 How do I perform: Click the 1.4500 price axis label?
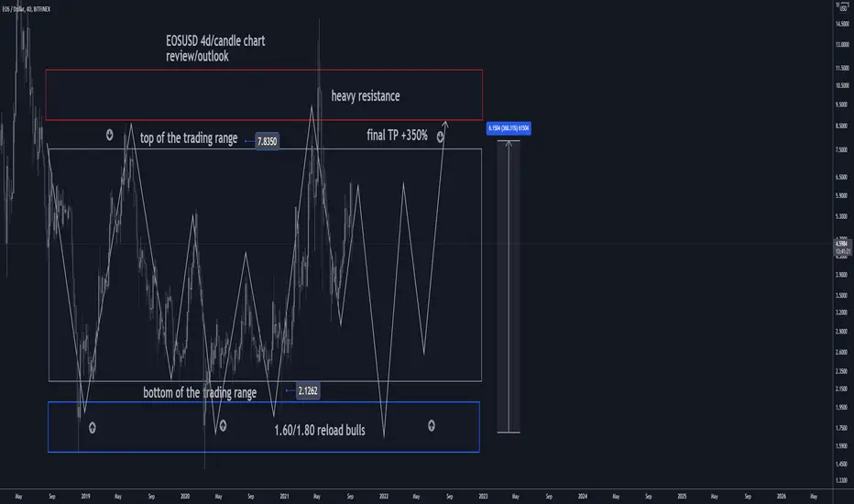pos(842,465)
